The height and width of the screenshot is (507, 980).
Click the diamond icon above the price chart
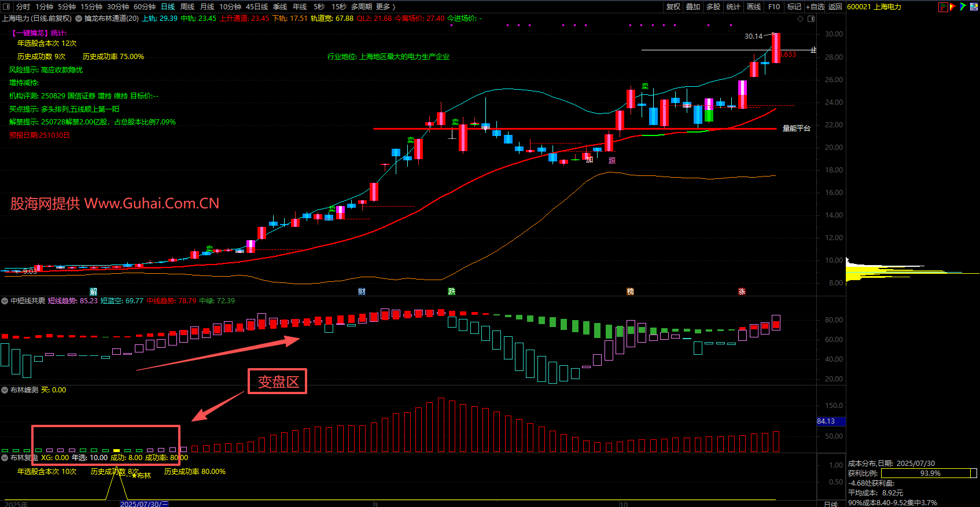(x=801, y=19)
